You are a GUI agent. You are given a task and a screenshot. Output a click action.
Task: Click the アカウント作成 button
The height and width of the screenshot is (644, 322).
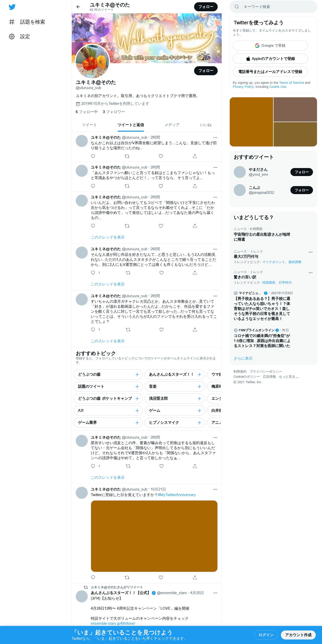click(298, 635)
